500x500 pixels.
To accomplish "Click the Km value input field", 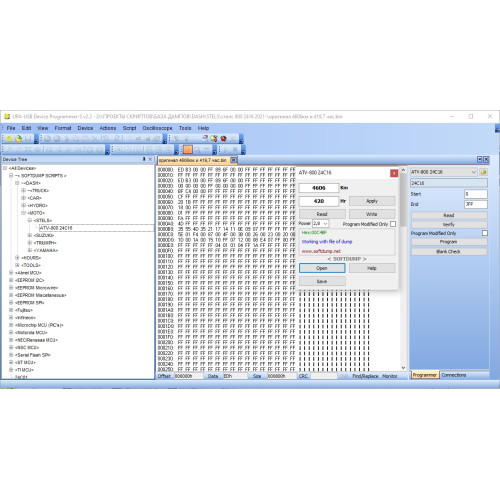I will 319,188.
